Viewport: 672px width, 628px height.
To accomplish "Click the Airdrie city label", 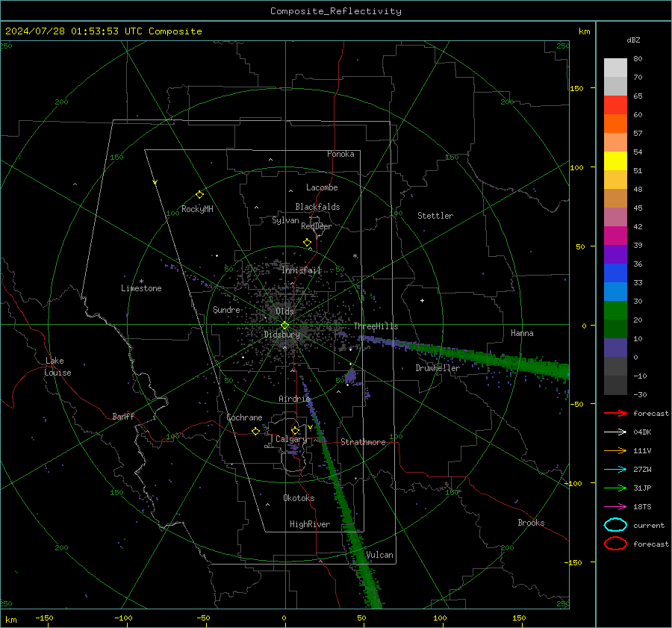I will click(294, 399).
